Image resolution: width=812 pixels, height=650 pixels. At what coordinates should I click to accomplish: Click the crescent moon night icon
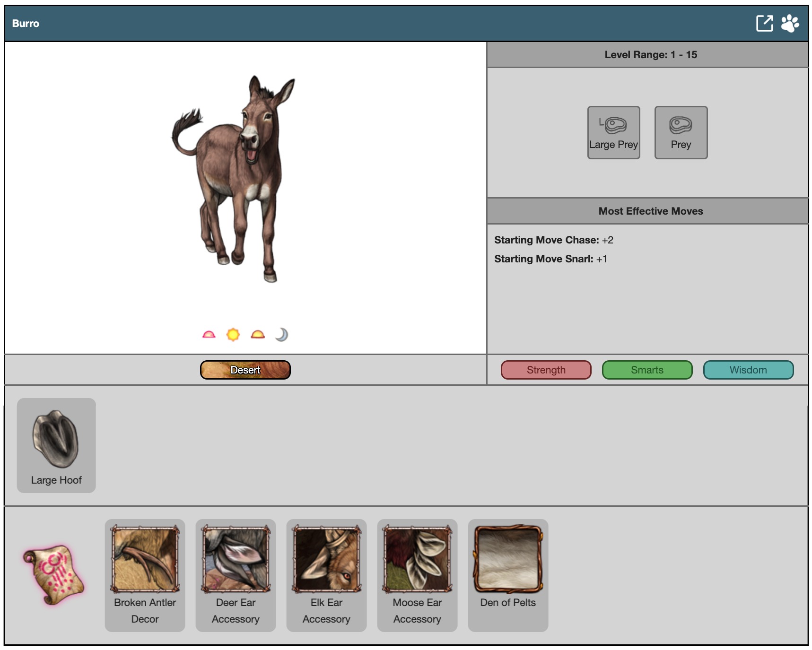coord(282,335)
